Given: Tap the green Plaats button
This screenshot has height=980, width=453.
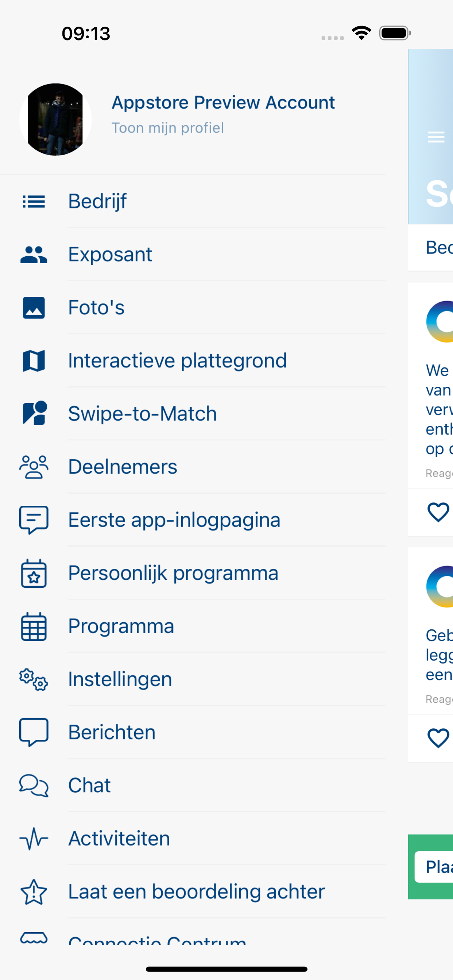Looking at the screenshot, I should point(434,867).
